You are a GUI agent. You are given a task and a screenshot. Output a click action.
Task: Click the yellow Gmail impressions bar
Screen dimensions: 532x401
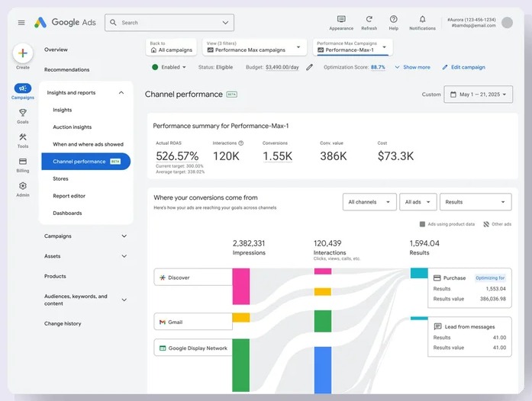[241, 318]
